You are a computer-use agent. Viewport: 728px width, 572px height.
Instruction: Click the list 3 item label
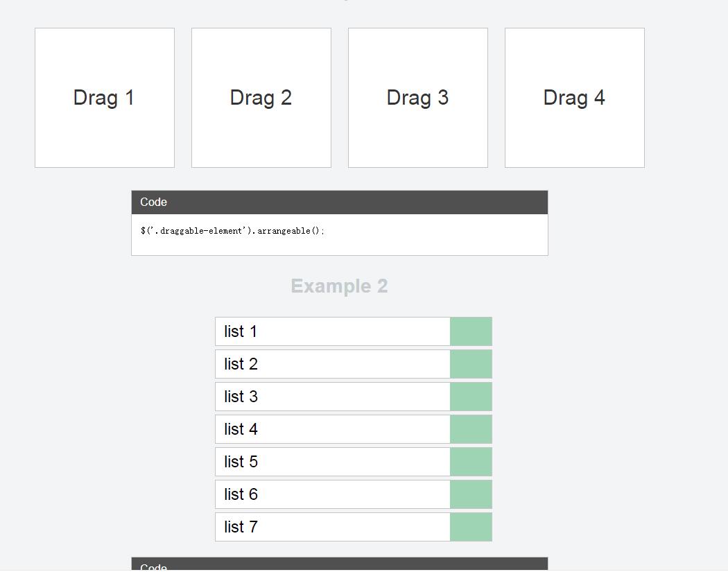click(x=241, y=397)
